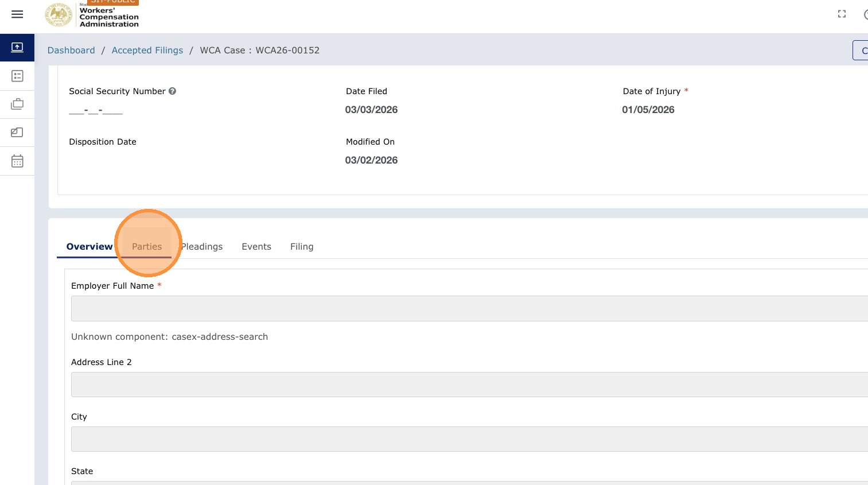The height and width of the screenshot is (485, 868).
Task: Click the Workers' Compensation Administration seal logo
Action: pyautogui.click(x=59, y=15)
